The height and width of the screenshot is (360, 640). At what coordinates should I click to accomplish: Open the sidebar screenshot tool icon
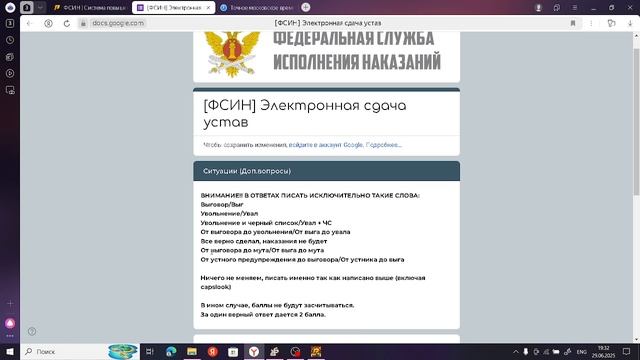click(x=10, y=90)
